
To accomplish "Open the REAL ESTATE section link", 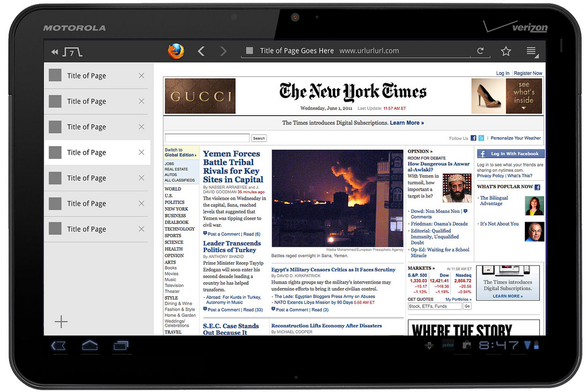I will (176, 169).
